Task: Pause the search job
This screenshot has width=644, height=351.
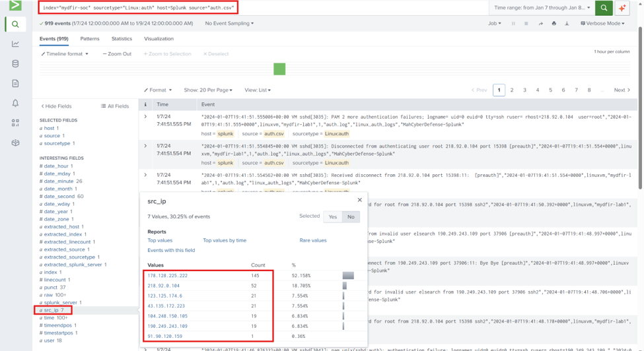Action: [x=513, y=23]
